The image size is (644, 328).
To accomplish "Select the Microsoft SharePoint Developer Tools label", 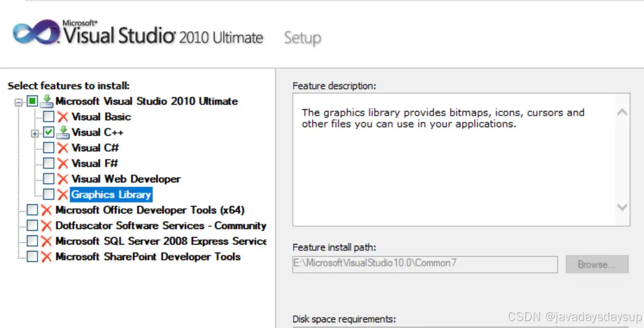I will point(148,257).
